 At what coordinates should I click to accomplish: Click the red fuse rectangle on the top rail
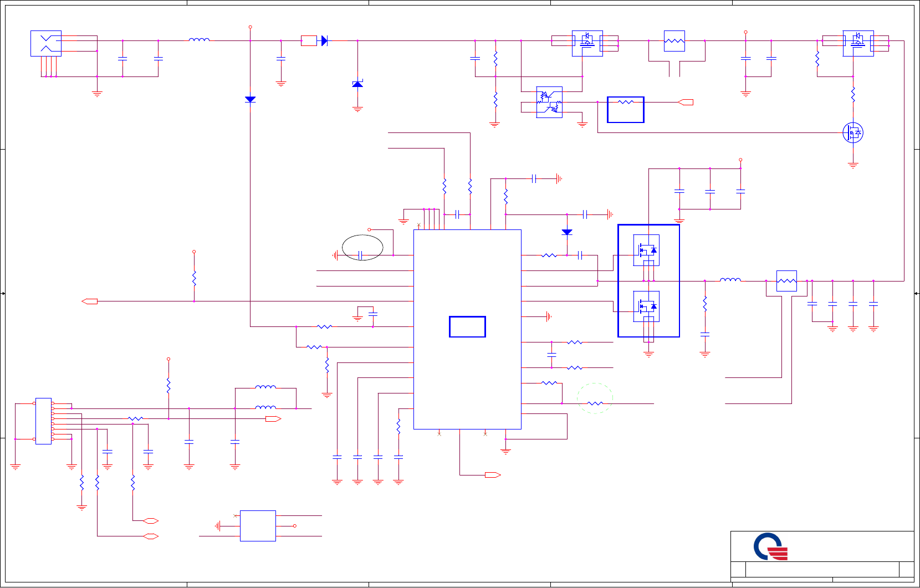[x=309, y=40]
